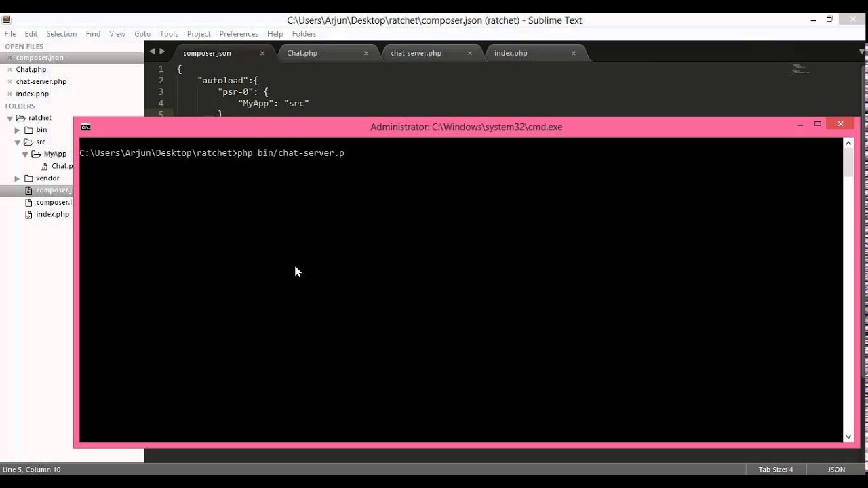Restore down the Sublime Text window
Image resolution: width=868 pixels, height=488 pixels.
(x=829, y=20)
